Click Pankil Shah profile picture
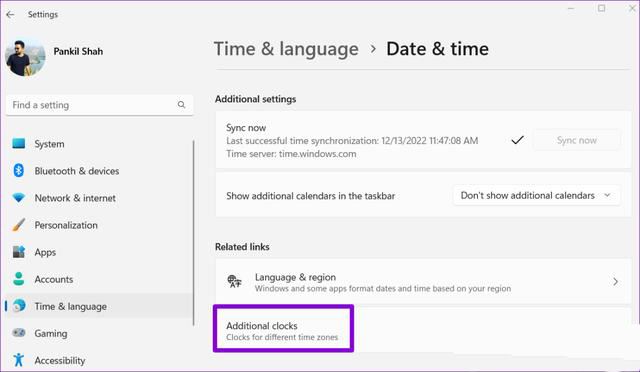This screenshot has width=640, height=372. pos(25,57)
